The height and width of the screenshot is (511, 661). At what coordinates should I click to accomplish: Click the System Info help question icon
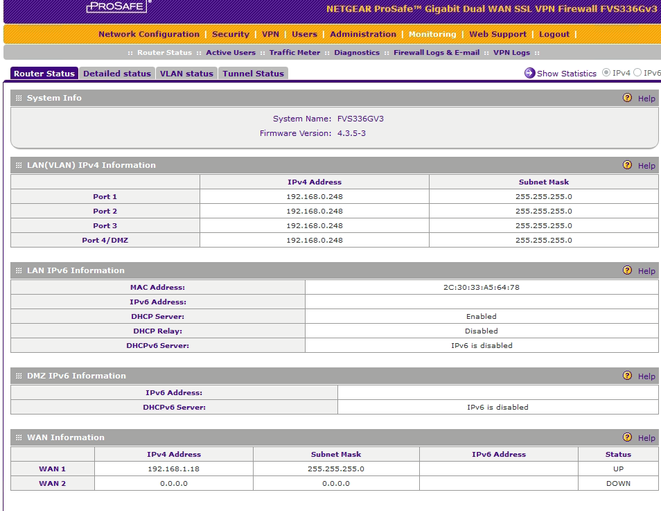click(x=627, y=98)
